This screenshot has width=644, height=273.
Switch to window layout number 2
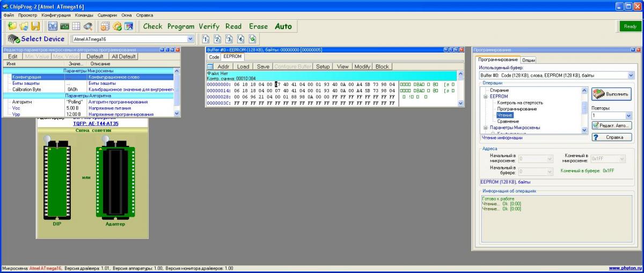pos(218,39)
